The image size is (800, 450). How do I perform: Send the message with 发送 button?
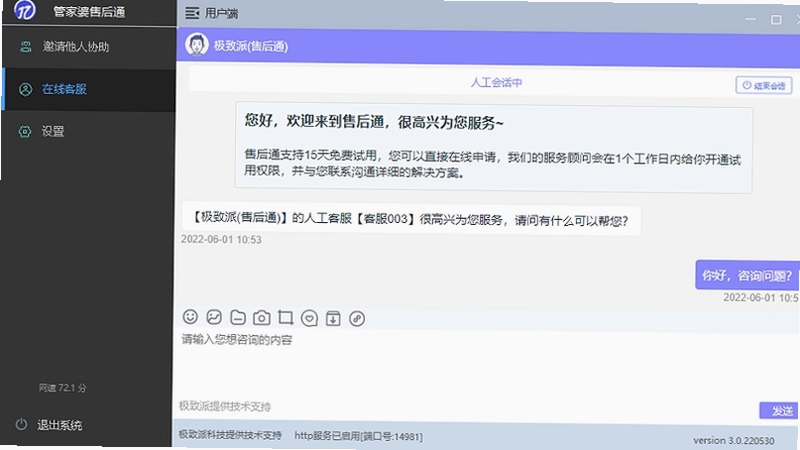[779, 410]
